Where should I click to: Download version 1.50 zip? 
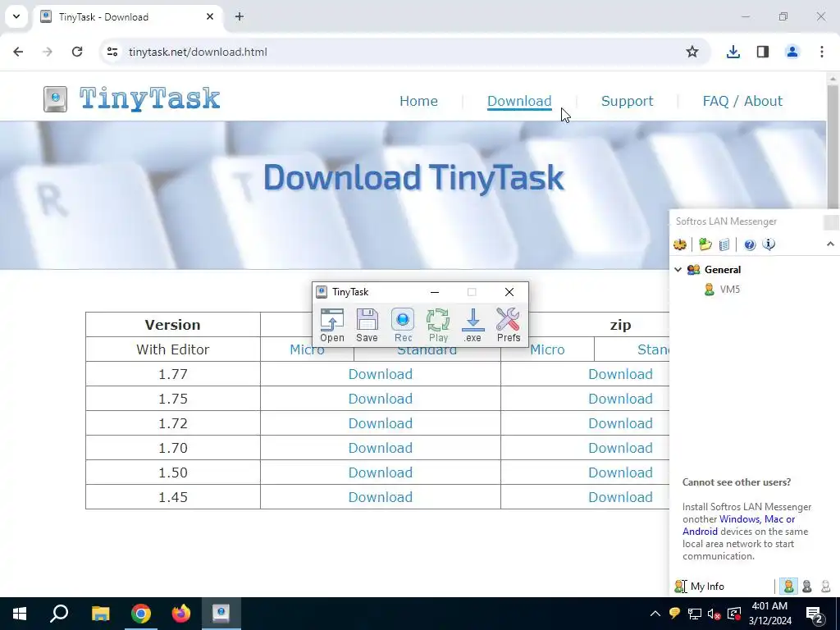pyautogui.click(x=620, y=472)
